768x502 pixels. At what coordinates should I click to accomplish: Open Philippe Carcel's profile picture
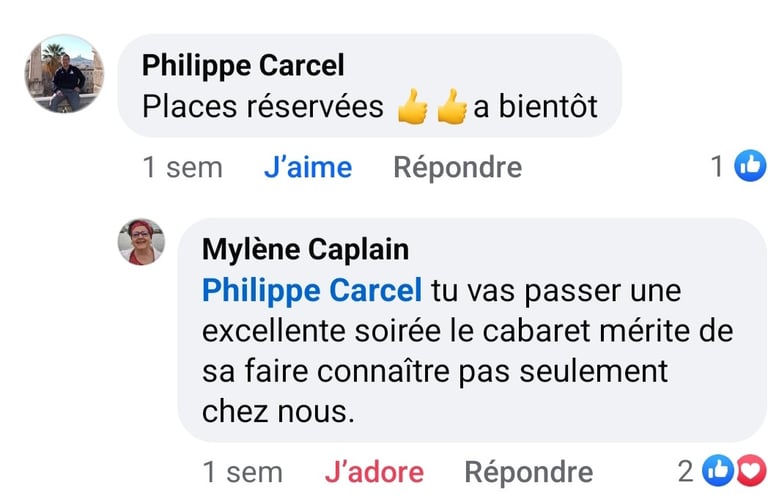pos(64,75)
